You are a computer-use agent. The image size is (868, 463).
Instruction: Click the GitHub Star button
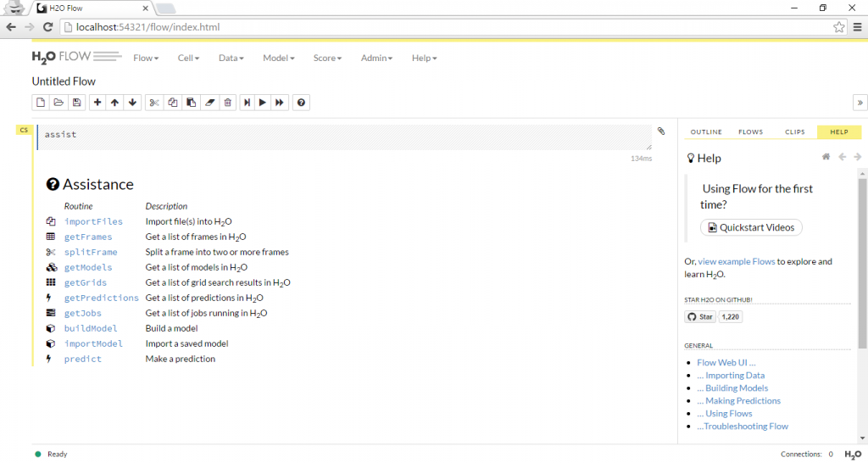(x=700, y=317)
